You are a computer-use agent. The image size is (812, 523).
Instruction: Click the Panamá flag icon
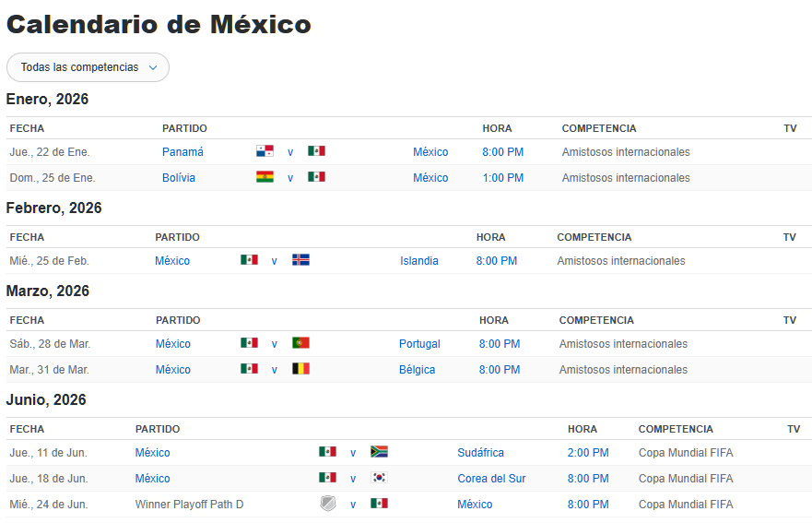tap(265, 151)
